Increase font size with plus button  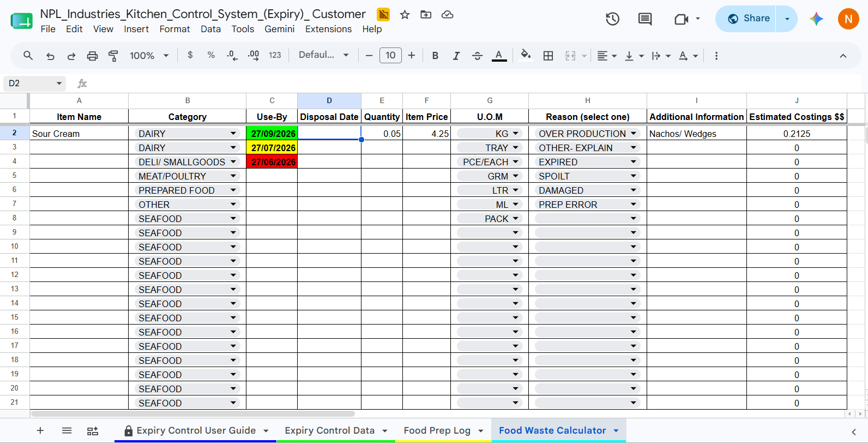click(x=412, y=55)
